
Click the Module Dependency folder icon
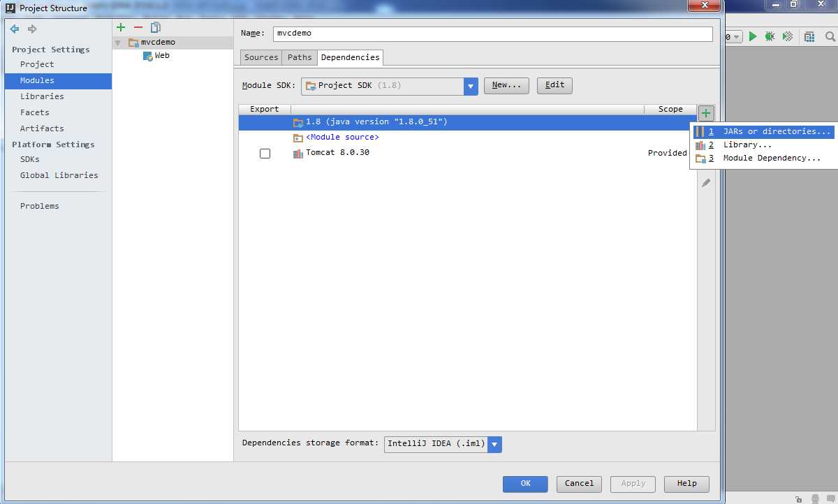coord(700,158)
